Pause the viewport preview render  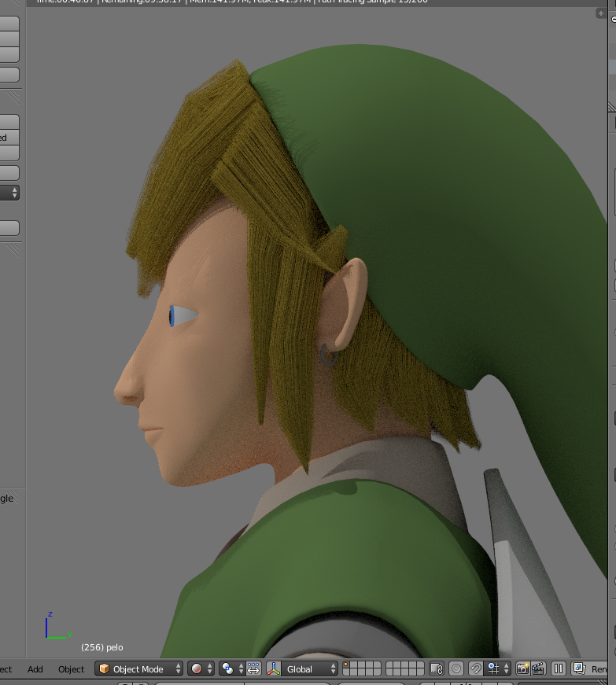[x=559, y=668]
